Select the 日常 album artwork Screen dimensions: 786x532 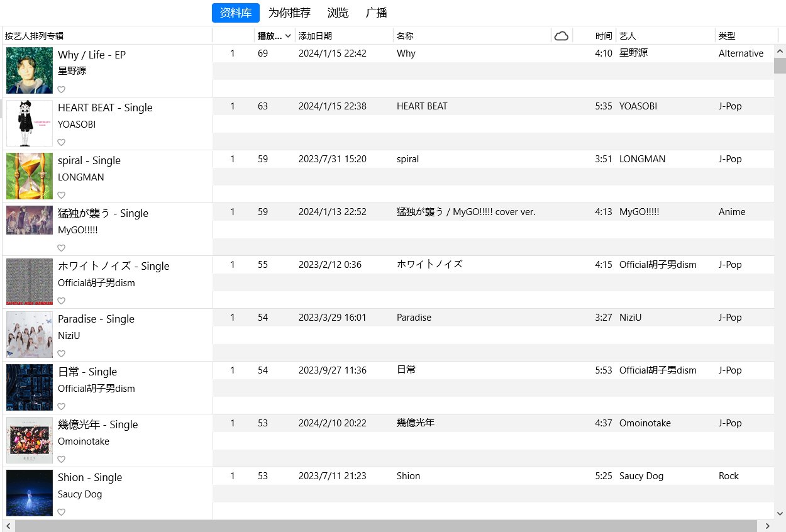[30, 387]
